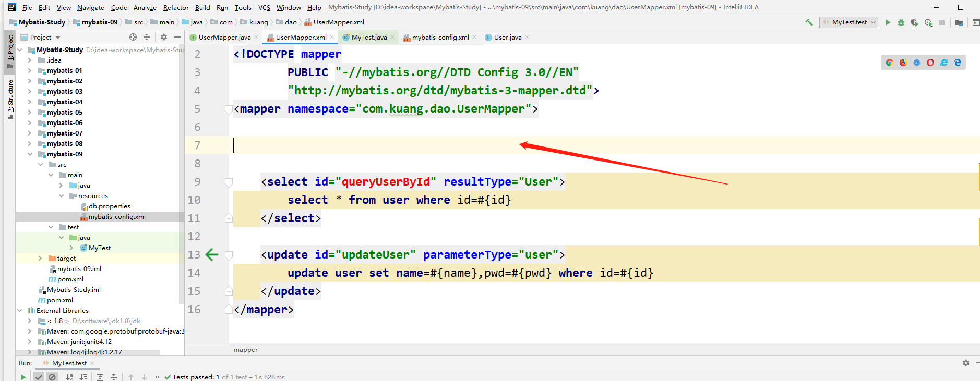
Task: Hide the Project tool window
Action: point(177,37)
